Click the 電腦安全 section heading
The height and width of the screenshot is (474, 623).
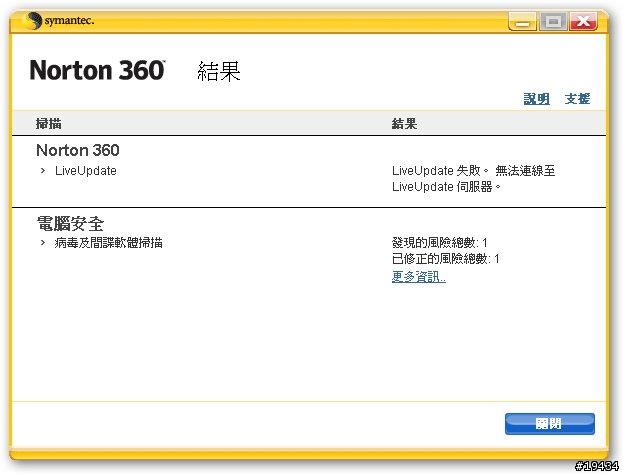coord(70,224)
